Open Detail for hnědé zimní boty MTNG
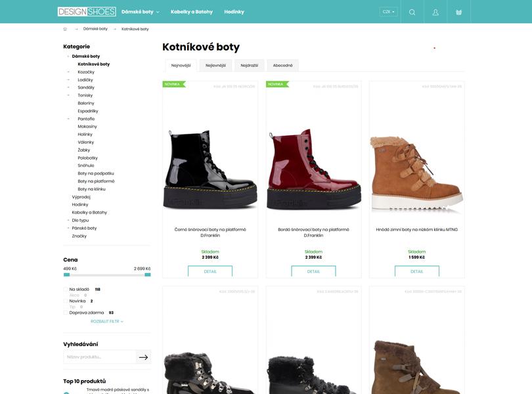 416,271
